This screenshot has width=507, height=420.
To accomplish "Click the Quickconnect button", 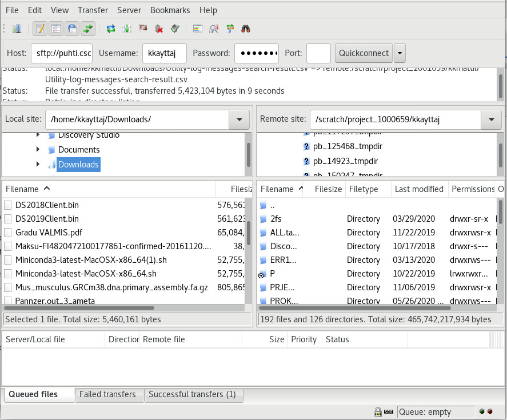I will pyautogui.click(x=364, y=53).
